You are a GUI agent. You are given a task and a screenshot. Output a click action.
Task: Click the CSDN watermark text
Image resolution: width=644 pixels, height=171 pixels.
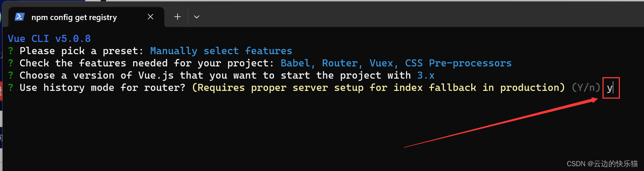point(602,164)
